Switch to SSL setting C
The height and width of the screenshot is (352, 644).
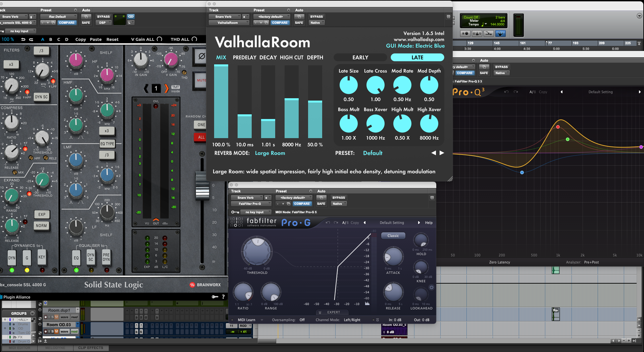(x=59, y=39)
